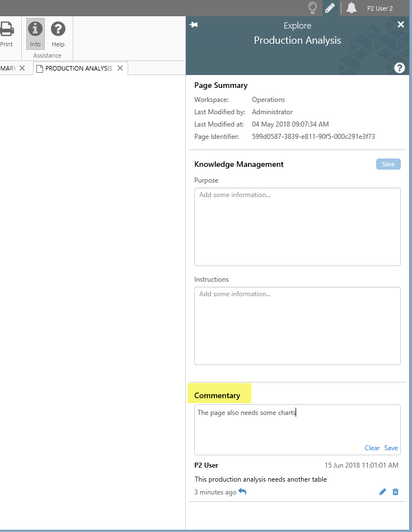The width and height of the screenshot is (412, 532).
Task: Open the notifications bell
Action: pyautogui.click(x=352, y=8)
